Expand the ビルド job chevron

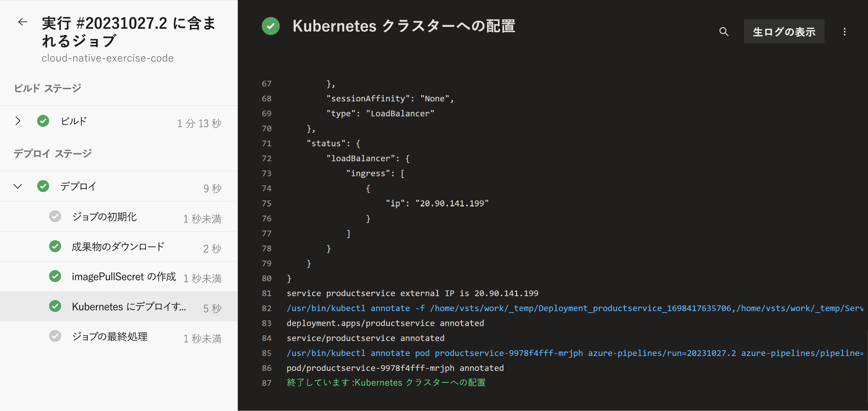(x=18, y=121)
